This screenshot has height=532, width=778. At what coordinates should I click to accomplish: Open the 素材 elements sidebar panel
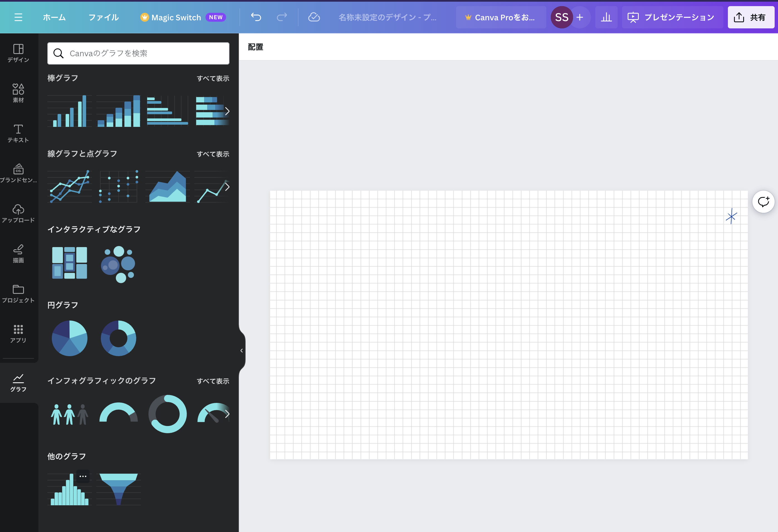pyautogui.click(x=18, y=93)
